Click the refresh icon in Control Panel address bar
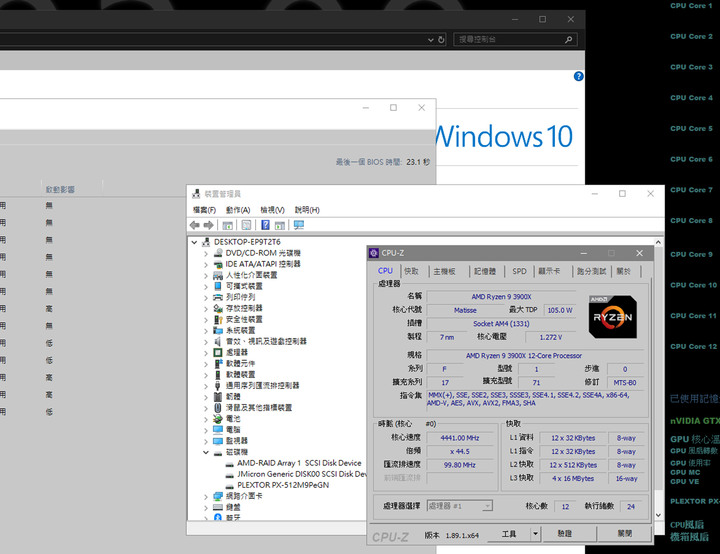The width and height of the screenshot is (720, 554). click(x=441, y=40)
